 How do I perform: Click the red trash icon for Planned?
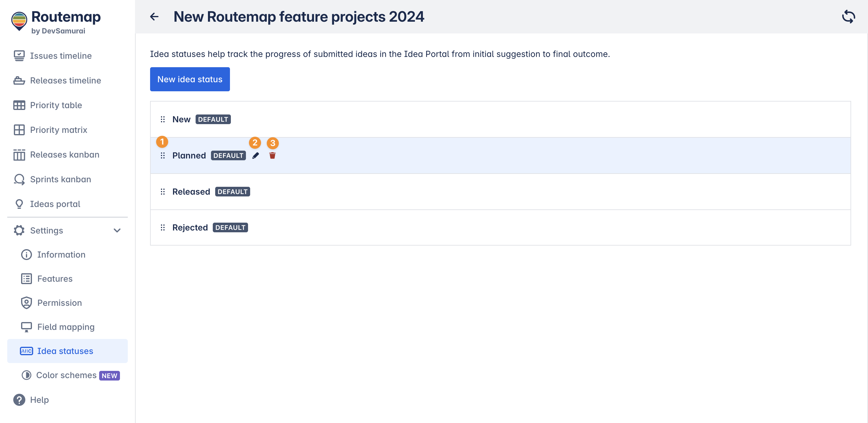[272, 155]
